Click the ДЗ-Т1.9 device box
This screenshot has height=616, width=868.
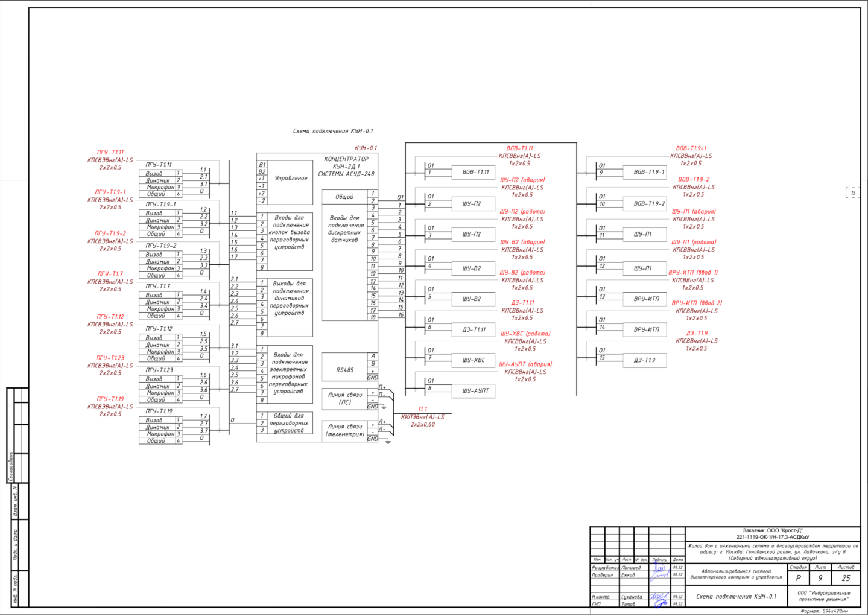coord(645,360)
